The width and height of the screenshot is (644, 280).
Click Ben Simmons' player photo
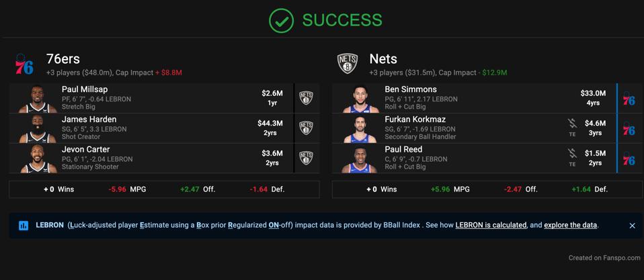(x=360, y=99)
